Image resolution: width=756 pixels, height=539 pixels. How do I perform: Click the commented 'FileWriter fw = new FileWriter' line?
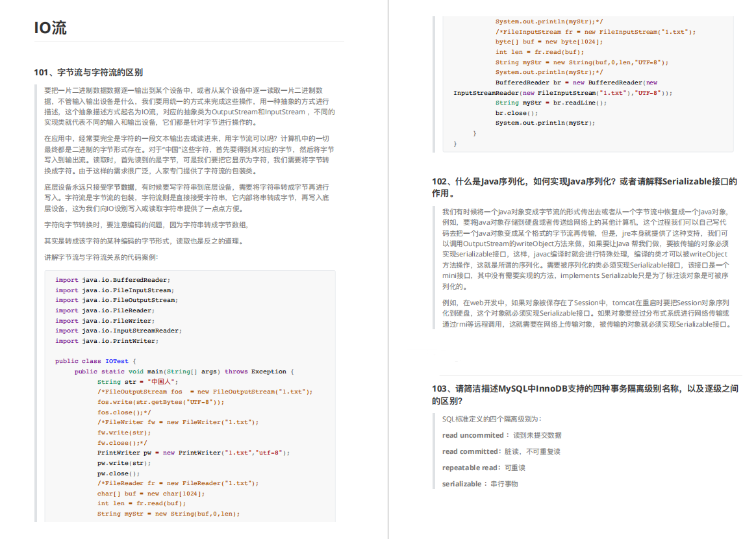pos(178,422)
